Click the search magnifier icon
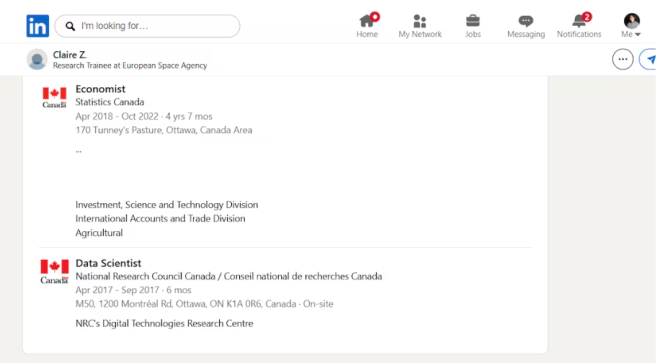660x363 pixels. pyautogui.click(x=70, y=26)
